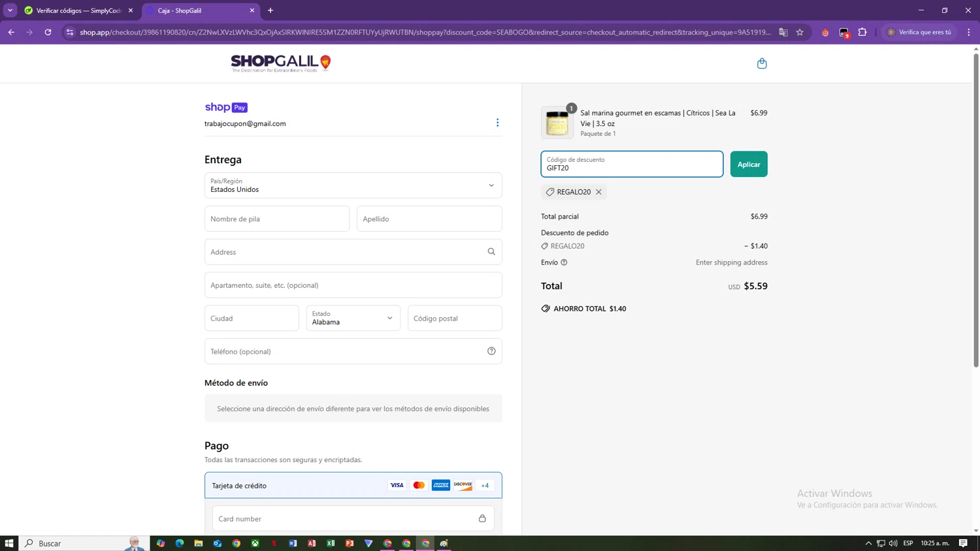The height and width of the screenshot is (551, 980).
Task: Click the +4 more card types badge
Action: tap(485, 485)
